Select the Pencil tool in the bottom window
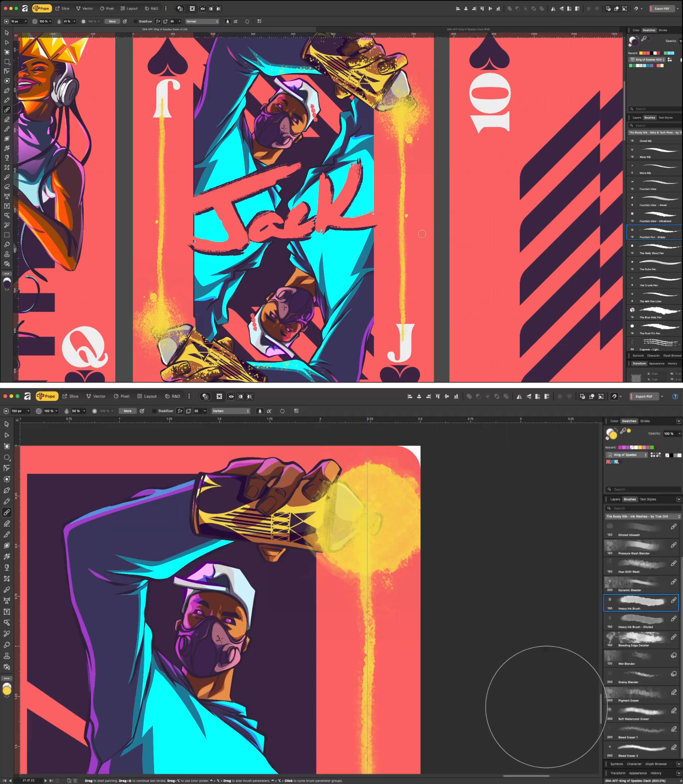The width and height of the screenshot is (683, 784). pyautogui.click(x=7, y=502)
